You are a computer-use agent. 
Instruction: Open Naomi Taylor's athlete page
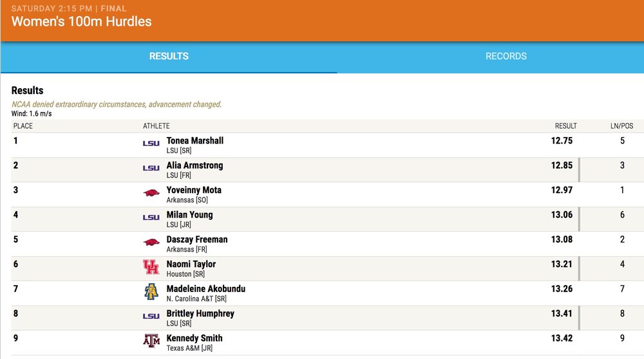coord(191,264)
